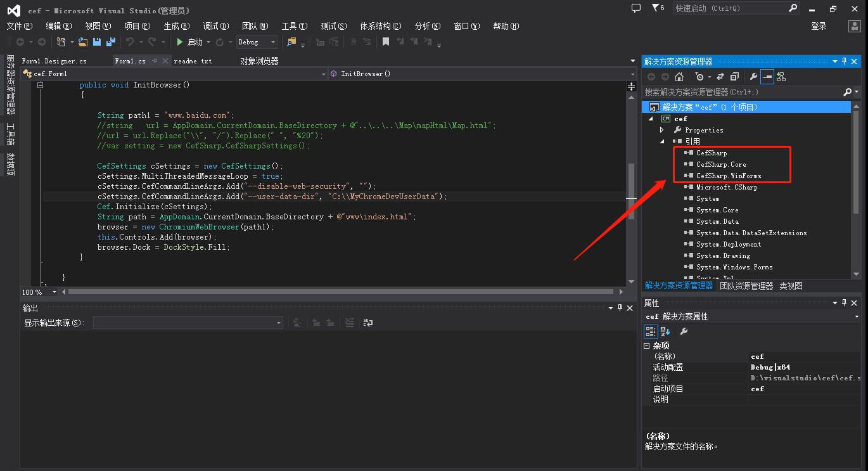Open the 生成 menu
868x471 pixels.
coord(176,26)
